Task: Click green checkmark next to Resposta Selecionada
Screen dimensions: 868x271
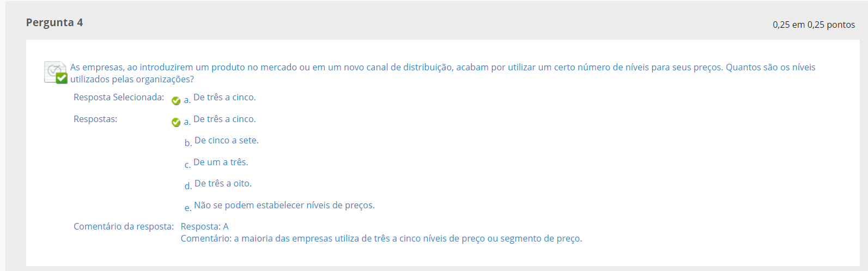Action: coord(176,101)
